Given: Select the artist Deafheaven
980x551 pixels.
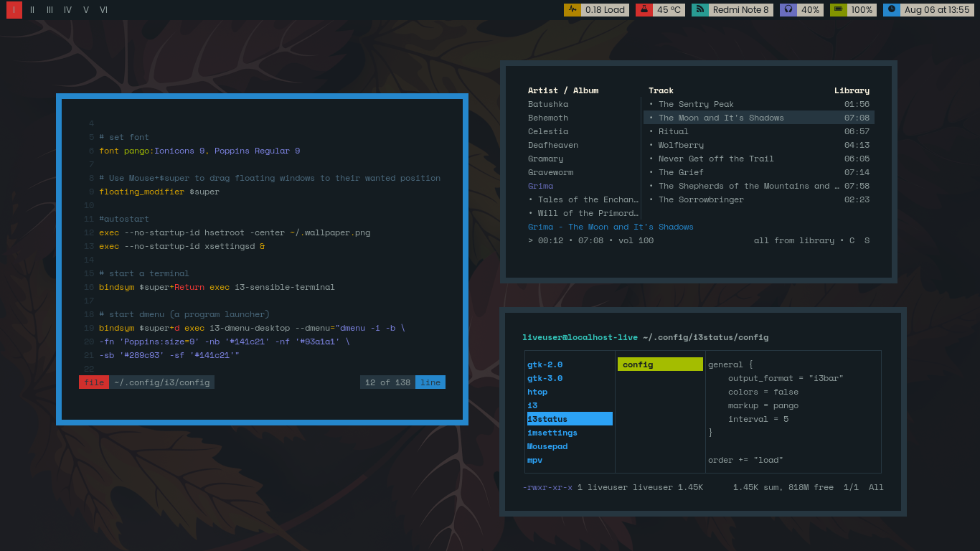Looking at the screenshot, I should coord(553,145).
